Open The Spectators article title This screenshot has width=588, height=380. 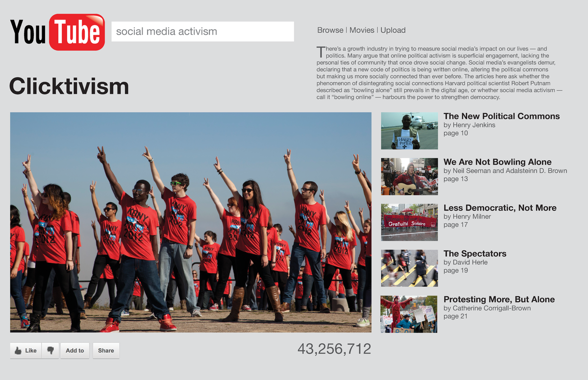pos(475,254)
